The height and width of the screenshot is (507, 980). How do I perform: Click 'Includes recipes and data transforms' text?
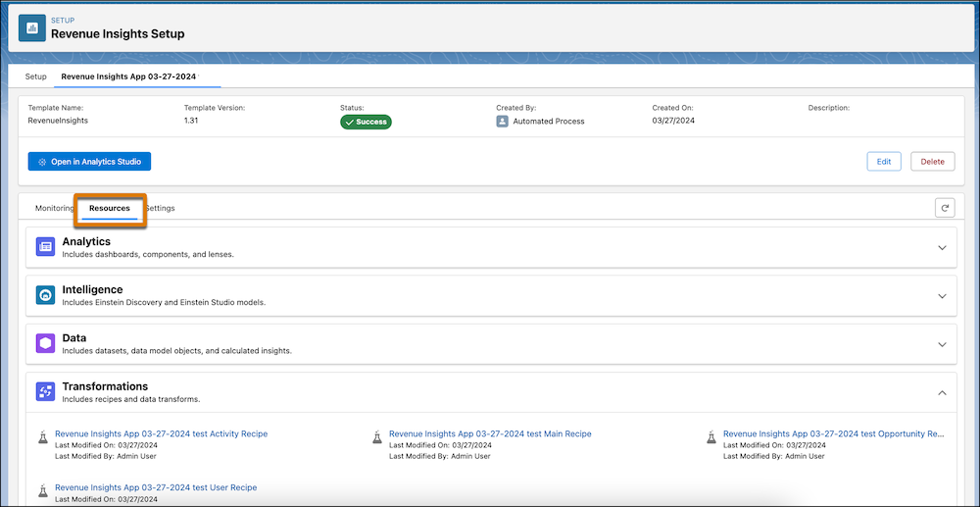pyautogui.click(x=130, y=399)
